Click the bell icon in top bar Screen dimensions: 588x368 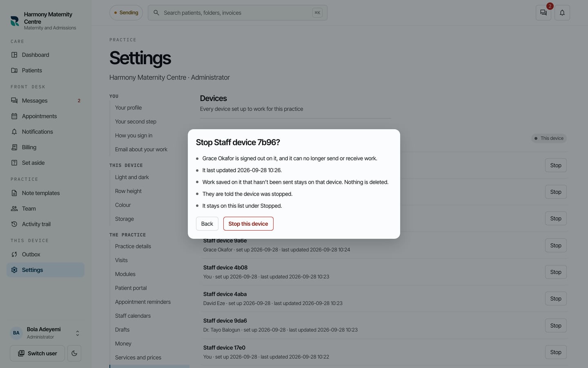point(562,13)
